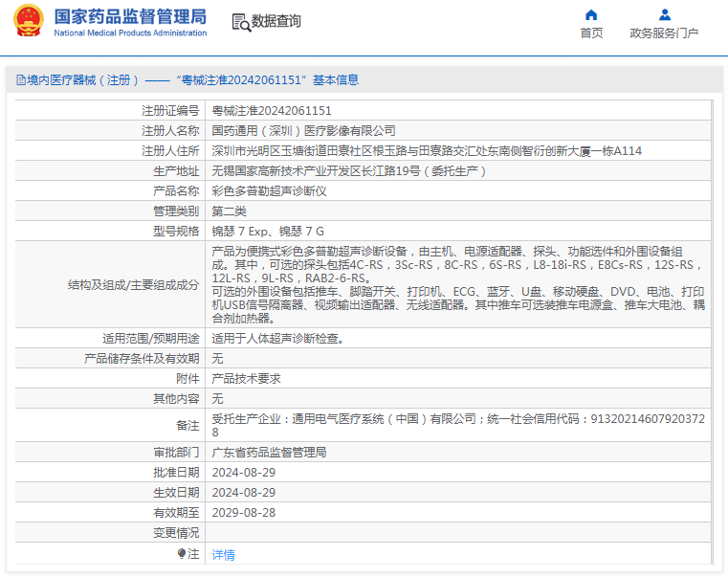Click the 备注 entrusted manufacturer text

tap(458, 425)
